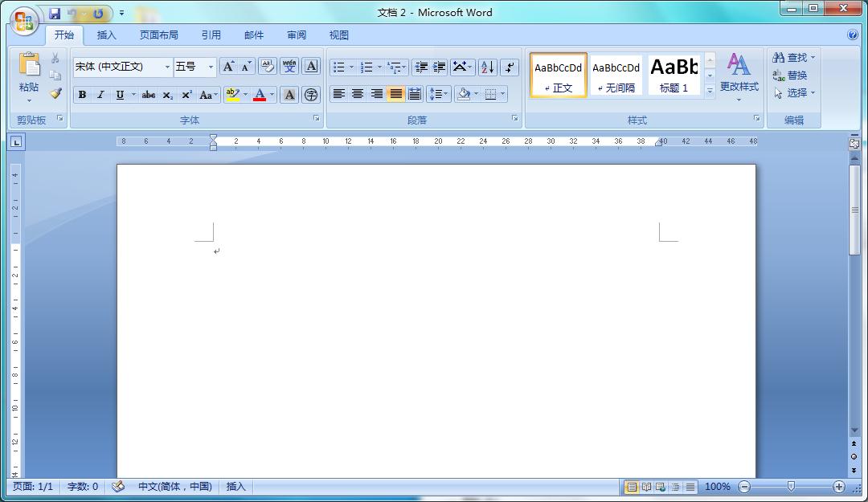Click the Paste clipboard icon
This screenshot has width=868, height=502.
click(29, 66)
